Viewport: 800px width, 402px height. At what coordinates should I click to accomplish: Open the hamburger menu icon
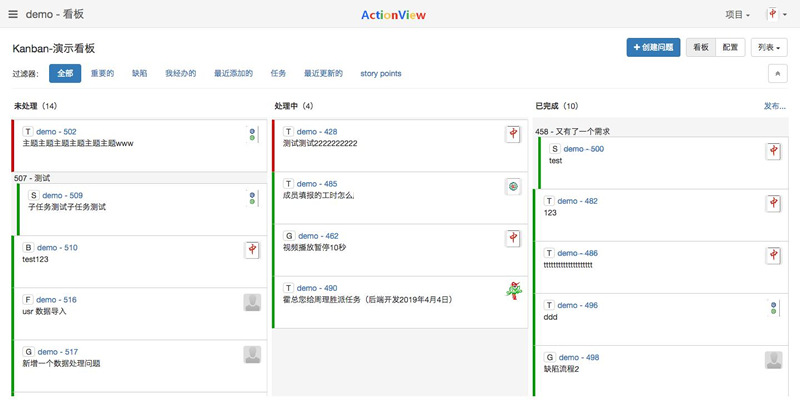click(x=13, y=15)
